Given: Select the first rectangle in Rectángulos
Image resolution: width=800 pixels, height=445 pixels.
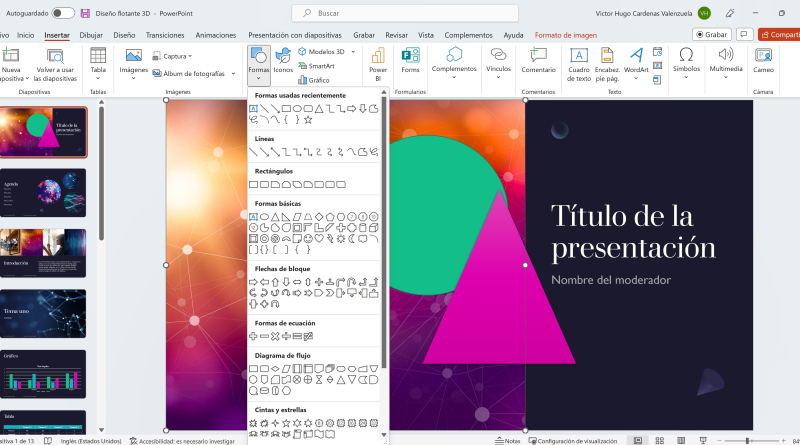Looking at the screenshot, I should pyautogui.click(x=253, y=184).
